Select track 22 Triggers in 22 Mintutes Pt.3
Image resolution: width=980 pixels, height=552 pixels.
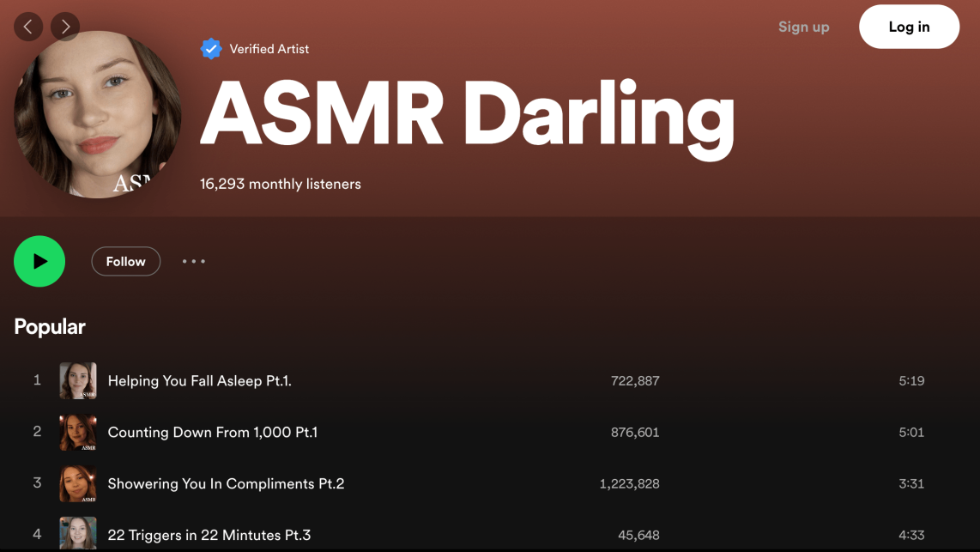click(x=209, y=535)
